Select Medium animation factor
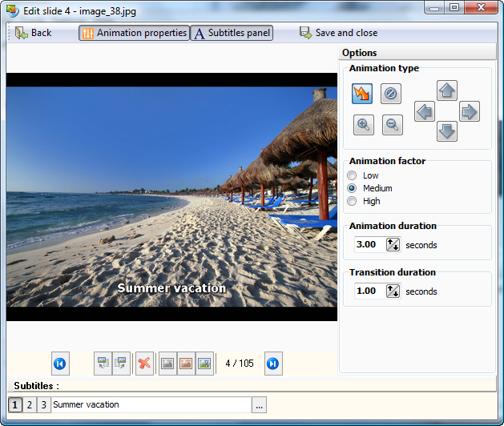The width and height of the screenshot is (504, 426). tap(352, 188)
